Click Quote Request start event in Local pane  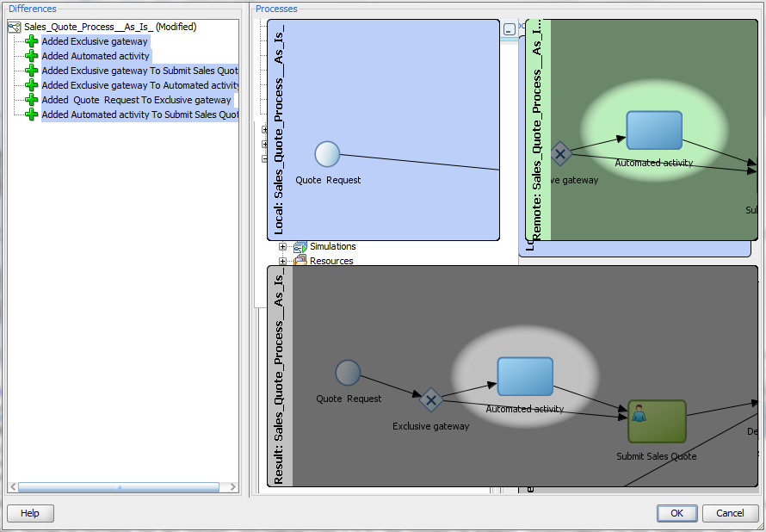(x=327, y=154)
